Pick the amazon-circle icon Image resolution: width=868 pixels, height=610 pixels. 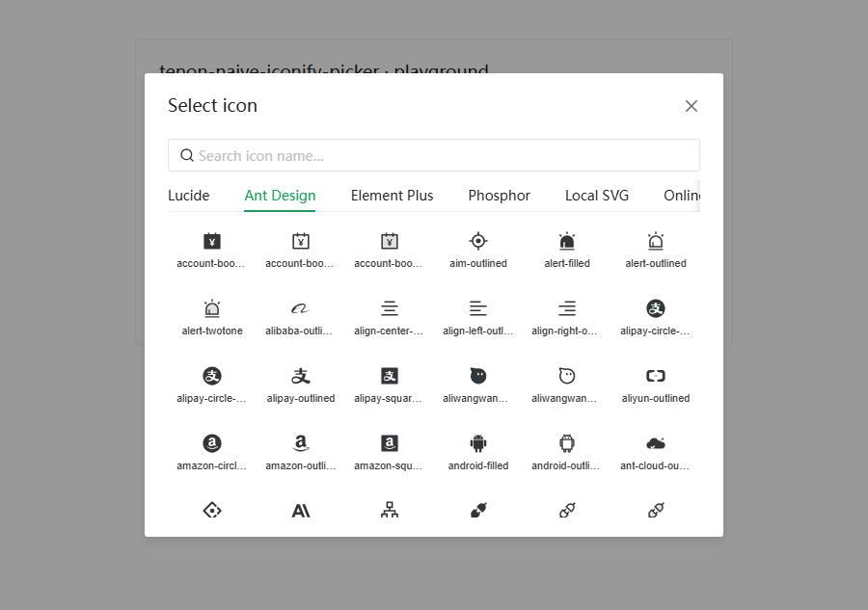pyautogui.click(x=212, y=443)
